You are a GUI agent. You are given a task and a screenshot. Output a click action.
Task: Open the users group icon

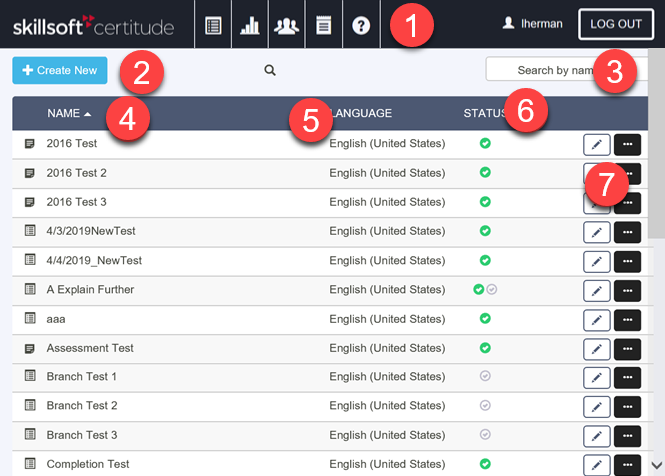(287, 26)
